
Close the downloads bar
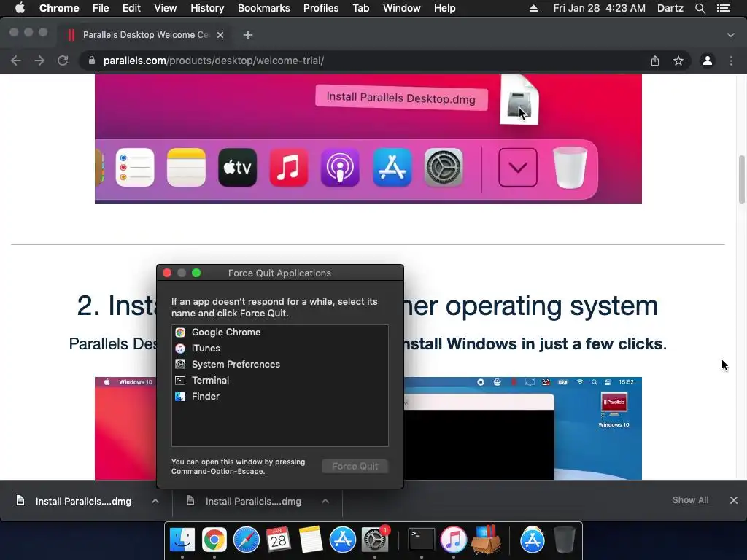[x=734, y=500]
